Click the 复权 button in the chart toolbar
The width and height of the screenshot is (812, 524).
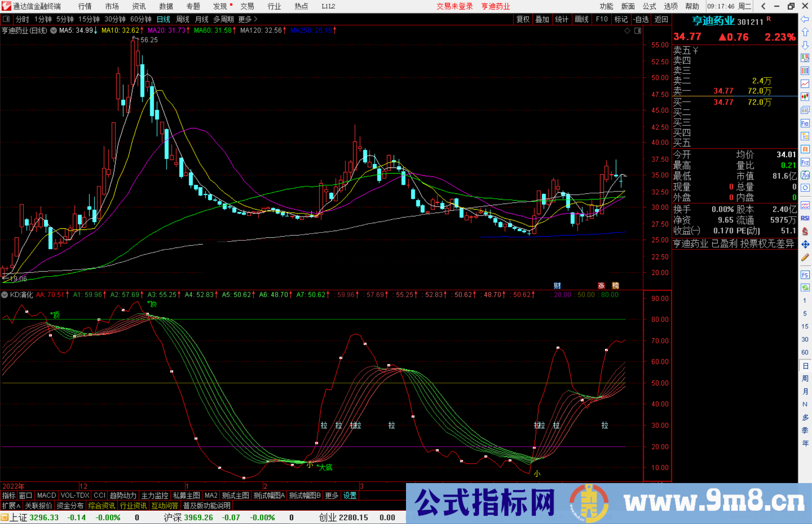[x=523, y=19]
